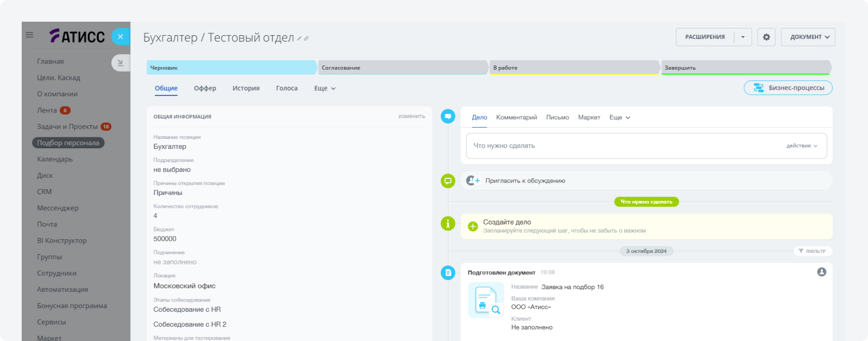Screen dimensions: 868x341
Task: Open the hamburger menu icon
Action: point(29,35)
